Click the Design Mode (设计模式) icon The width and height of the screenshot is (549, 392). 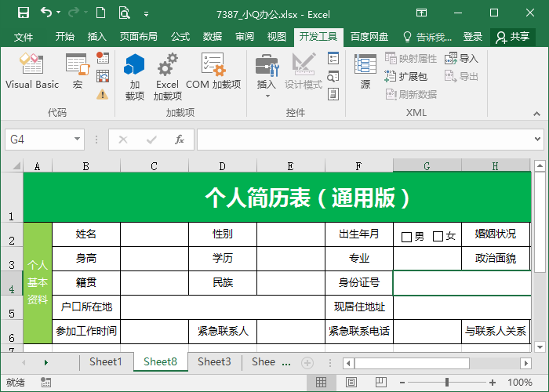click(x=304, y=72)
